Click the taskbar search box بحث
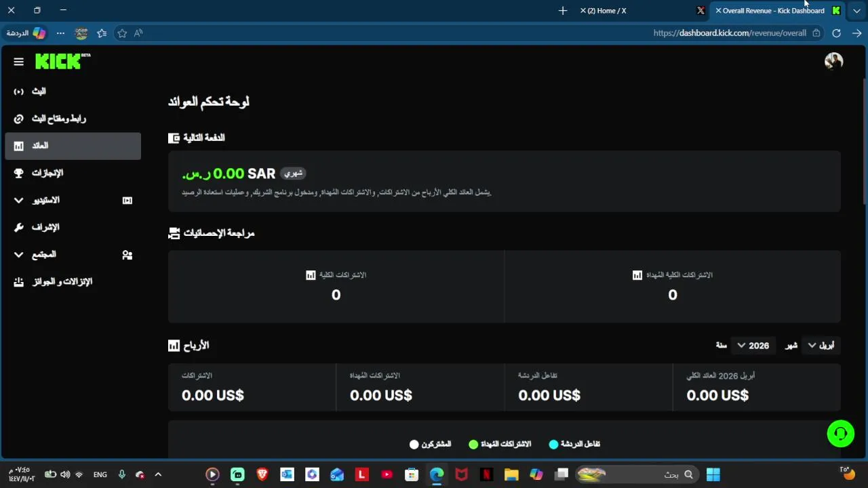The height and width of the screenshot is (488, 868). [636, 474]
